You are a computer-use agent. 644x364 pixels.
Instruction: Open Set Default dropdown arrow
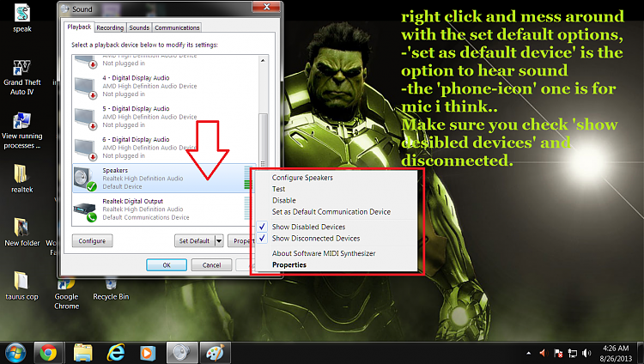[219, 240]
